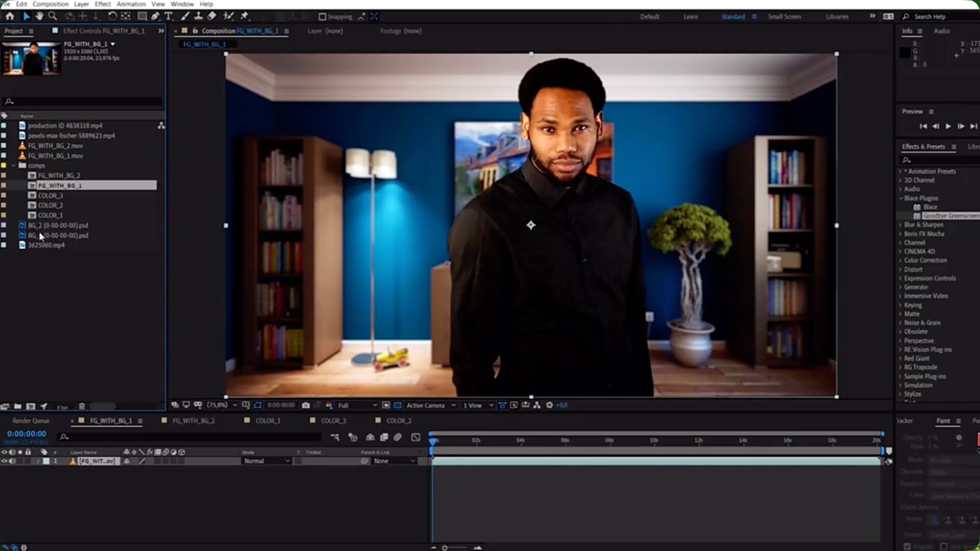Select the Puppet Pin tool
980x551 pixels.
tap(244, 16)
